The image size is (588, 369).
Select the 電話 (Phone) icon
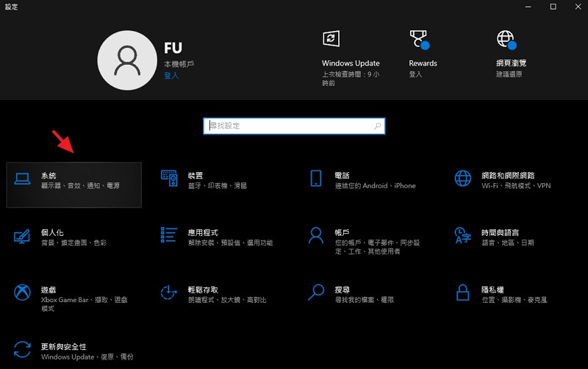316,179
